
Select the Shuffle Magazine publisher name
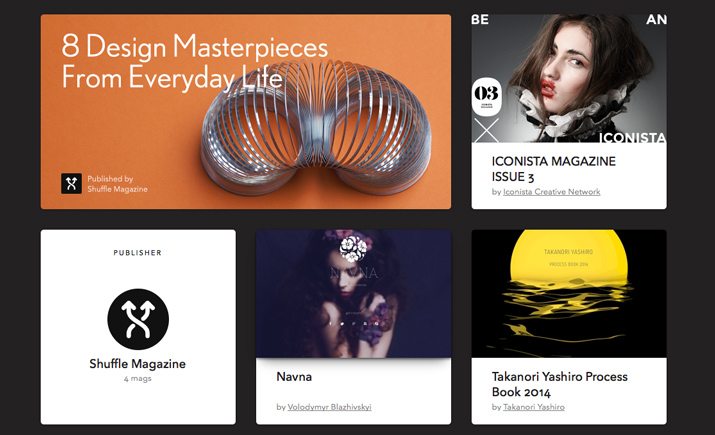138,364
